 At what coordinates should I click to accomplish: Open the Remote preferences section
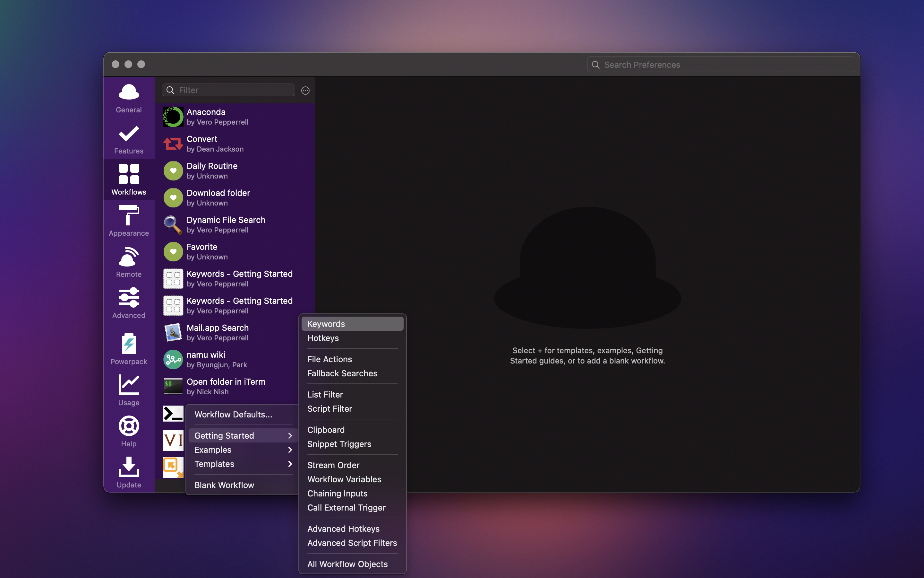pyautogui.click(x=129, y=262)
